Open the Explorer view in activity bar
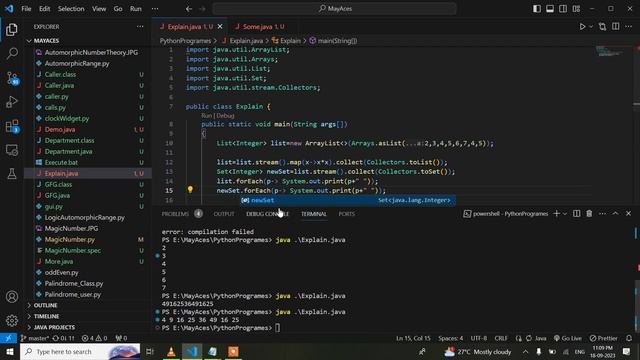The height and width of the screenshot is (360, 640). coord(12,29)
